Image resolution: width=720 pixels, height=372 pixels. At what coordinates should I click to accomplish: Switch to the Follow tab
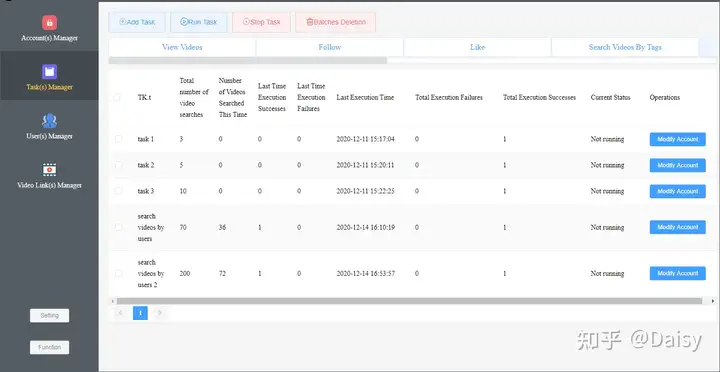click(330, 47)
